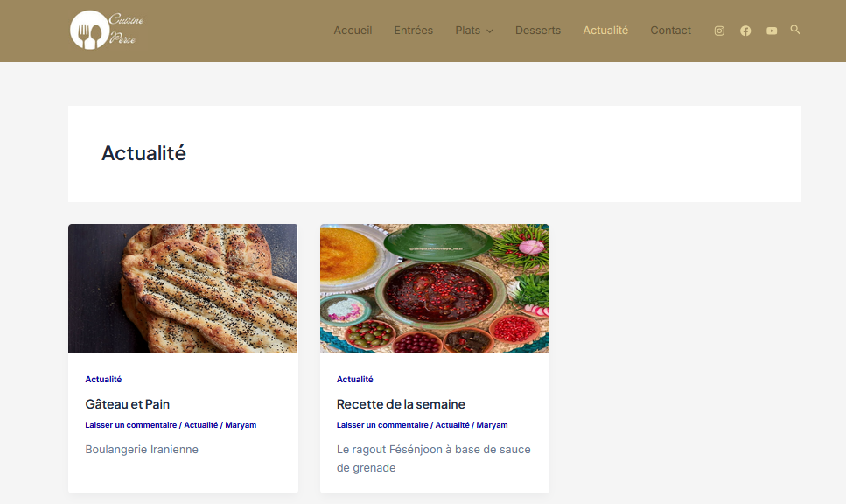This screenshot has width=846, height=504.
Task: Open author Maryam under Gâteau et Pain
Action: [x=241, y=425]
